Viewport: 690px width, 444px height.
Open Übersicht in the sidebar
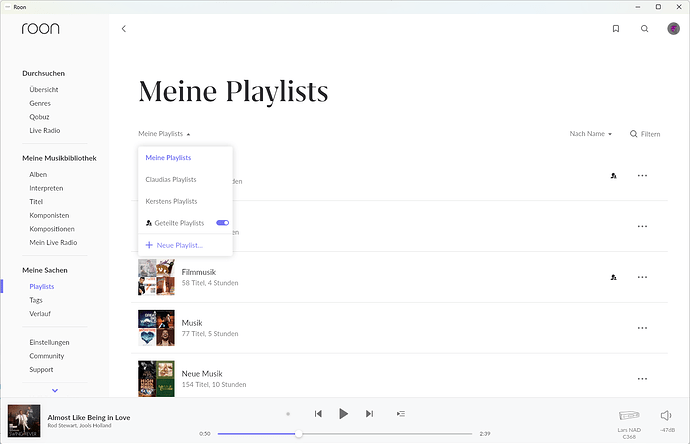[x=44, y=89]
